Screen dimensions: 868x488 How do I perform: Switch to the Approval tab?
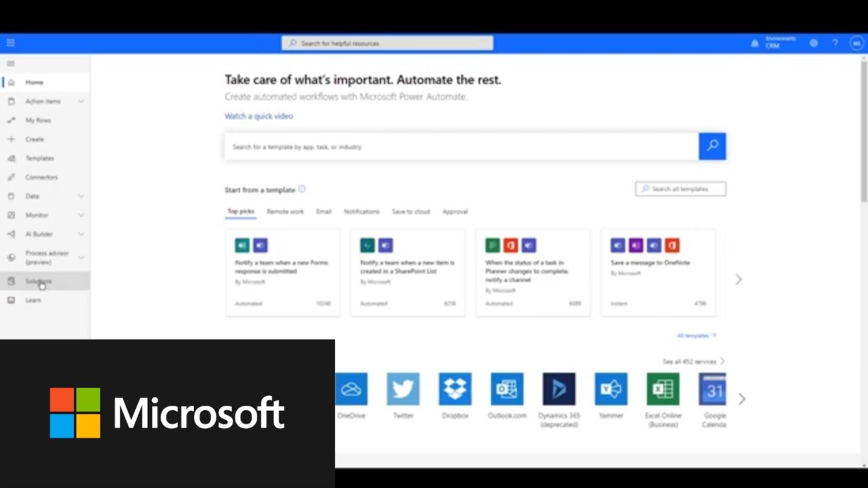coord(455,211)
